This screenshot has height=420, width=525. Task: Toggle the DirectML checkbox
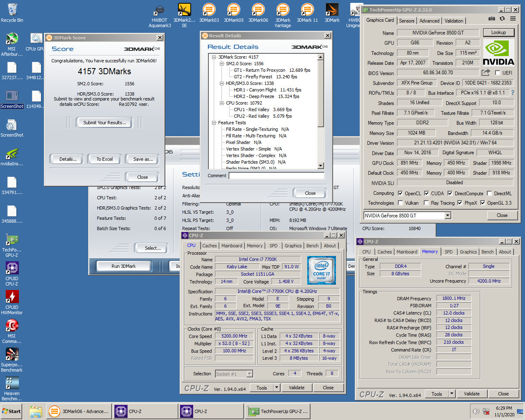[x=489, y=193]
